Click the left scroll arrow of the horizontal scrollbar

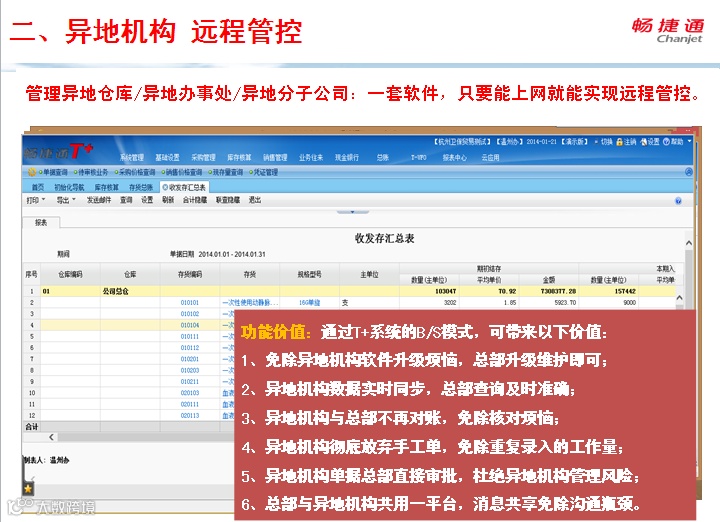coord(51,437)
